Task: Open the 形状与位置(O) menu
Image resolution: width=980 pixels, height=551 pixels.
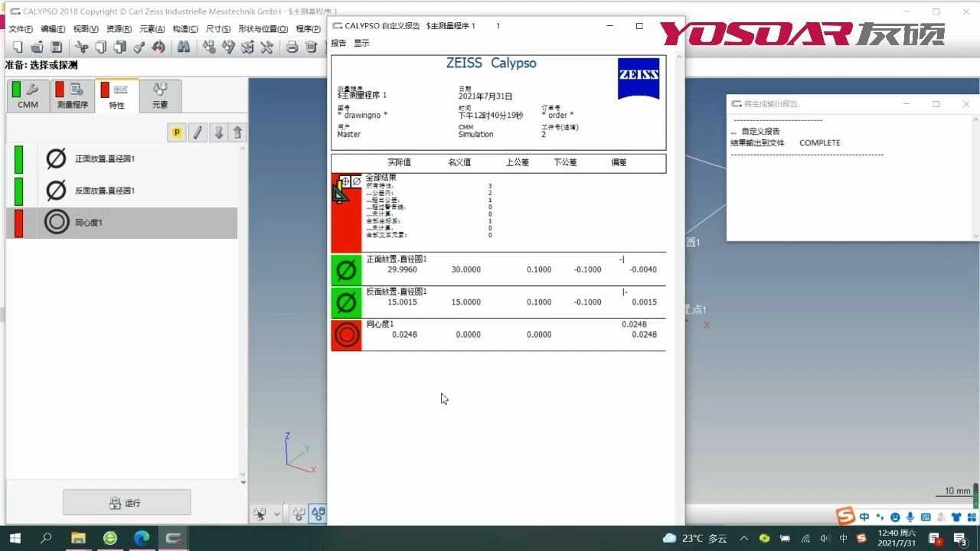Action: click(x=263, y=29)
